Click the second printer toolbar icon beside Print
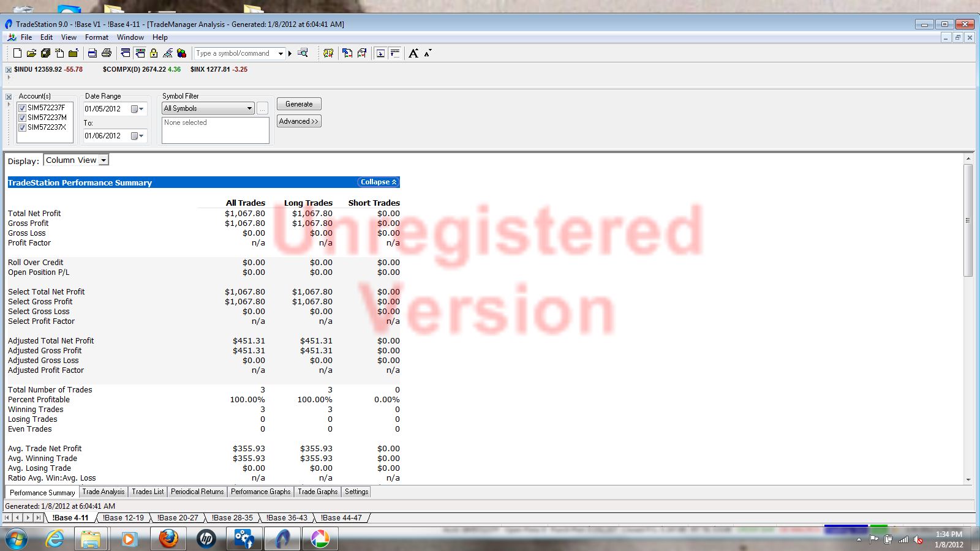The image size is (980, 551). click(107, 53)
